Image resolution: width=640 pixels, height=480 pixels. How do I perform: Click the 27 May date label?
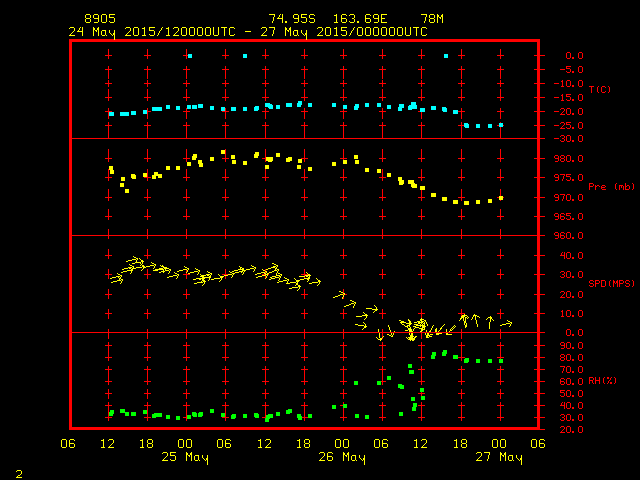(499, 457)
